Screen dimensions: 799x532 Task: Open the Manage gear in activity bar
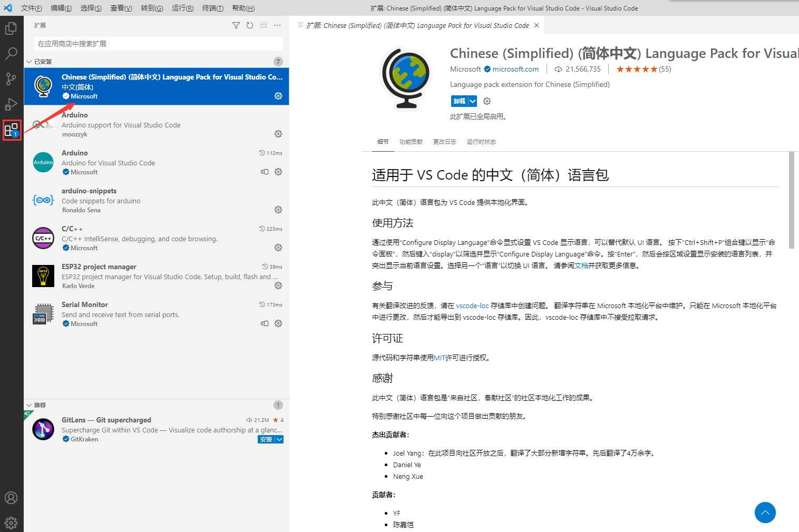pyautogui.click(x=11, y=523)
